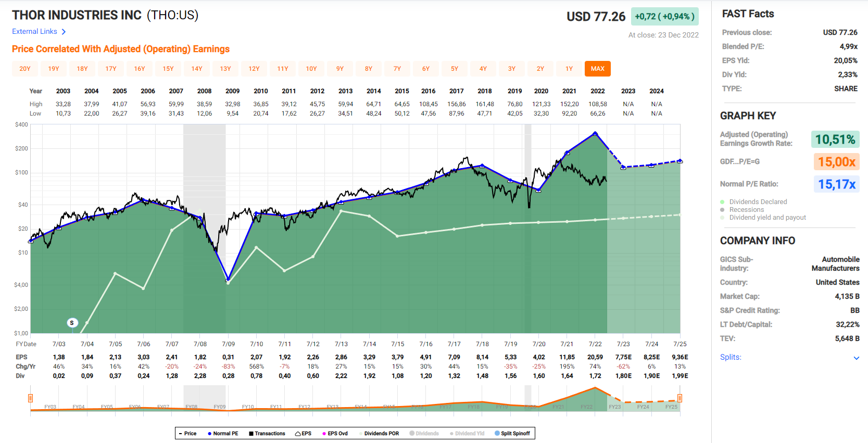Select the 5Y range tab

coord(455,69)
